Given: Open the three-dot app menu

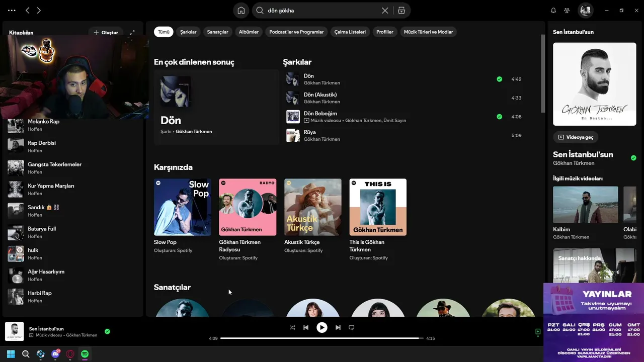Looking at the screenshot, I should click(12, 10).
